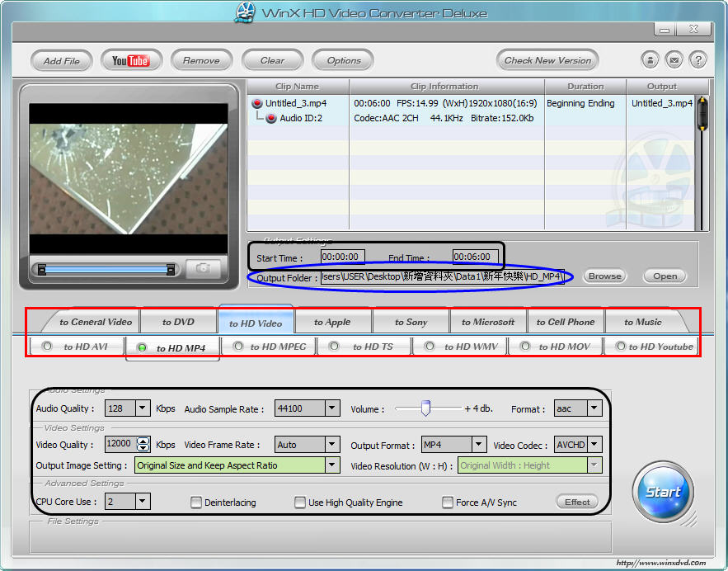Switch to the to Apple tab
Image resolution: width=728 pixels, height=571 pixels.
tap(332, 322)
